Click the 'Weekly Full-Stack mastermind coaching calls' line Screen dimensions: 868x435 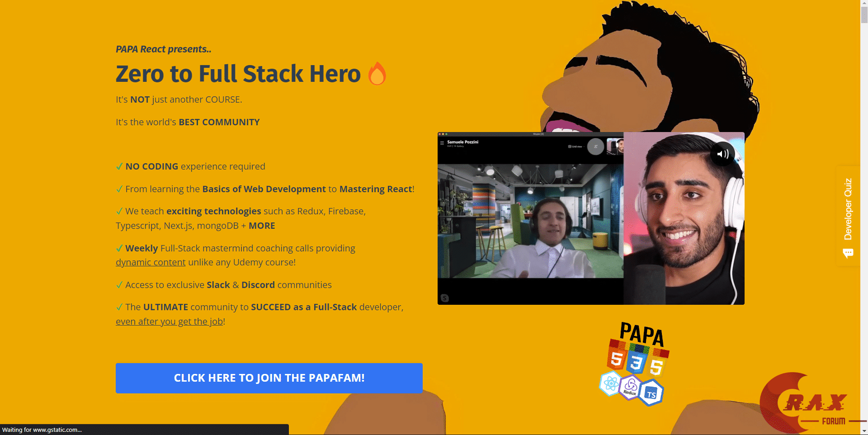coord(236,248)
